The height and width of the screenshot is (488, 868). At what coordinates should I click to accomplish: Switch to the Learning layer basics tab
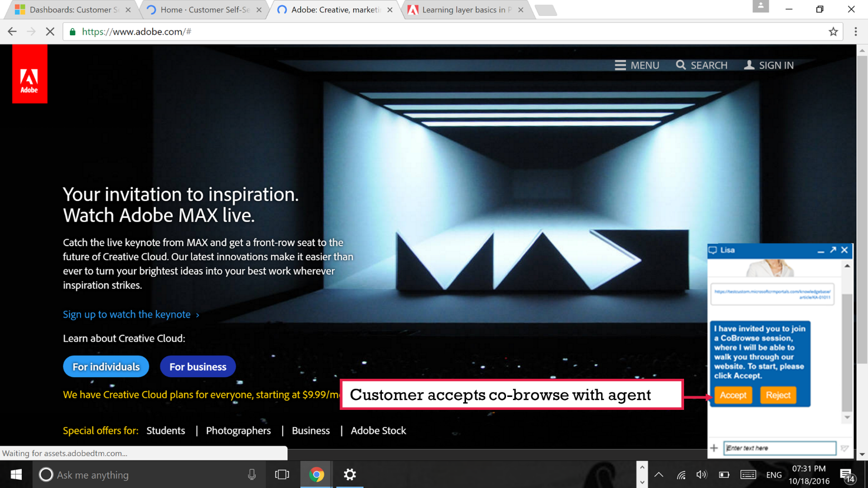pyautogui.click(x=465, y=10)
